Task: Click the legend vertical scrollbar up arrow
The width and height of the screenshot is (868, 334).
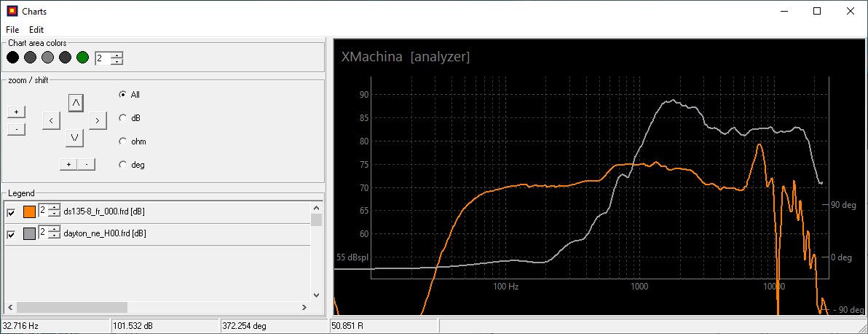Action: click(x=317, y=207)
